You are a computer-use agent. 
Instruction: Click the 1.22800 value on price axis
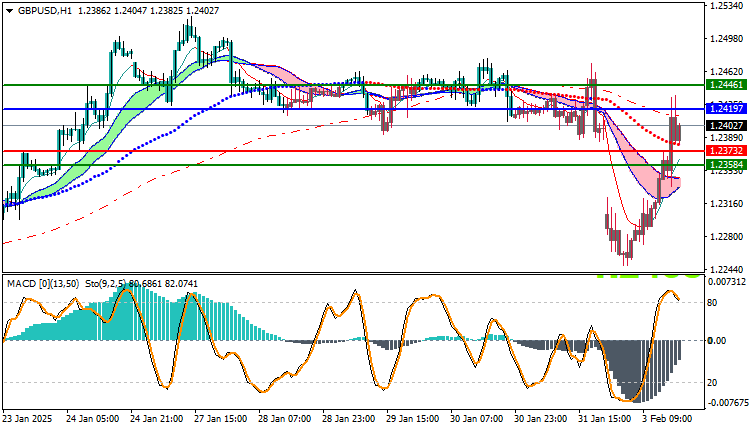(x=727, y=237)
